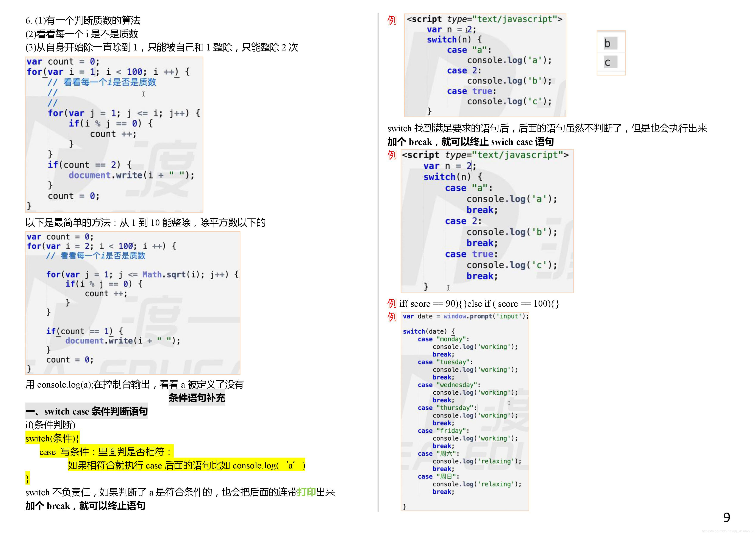This screenshot has width=756, height=535.
Task: Click the line "(2)看看每一个 i 是不是质数"
Action: pyautogui.click(x=82, y=34)
